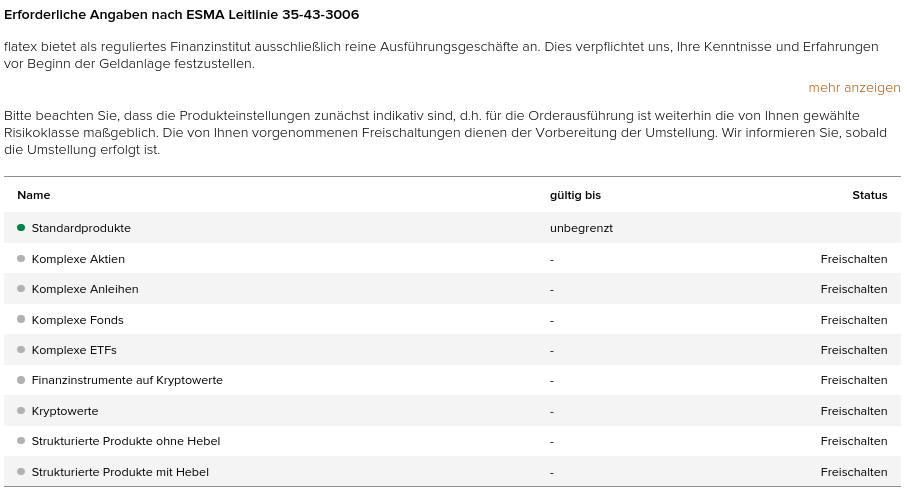Click grey status dot beside Komplexe Aktien
The image size is (907, 495).
(21, 259)
